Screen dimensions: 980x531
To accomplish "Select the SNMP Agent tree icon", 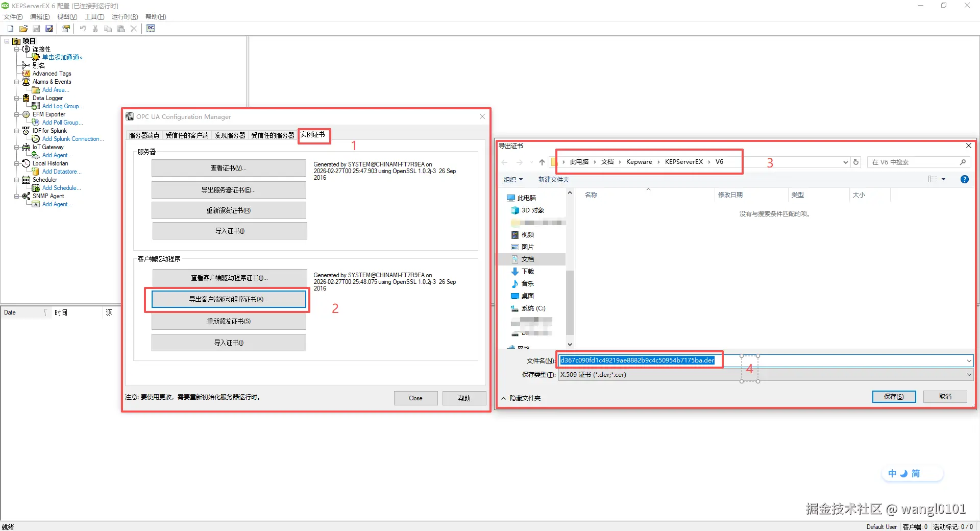I will [26, 196].
